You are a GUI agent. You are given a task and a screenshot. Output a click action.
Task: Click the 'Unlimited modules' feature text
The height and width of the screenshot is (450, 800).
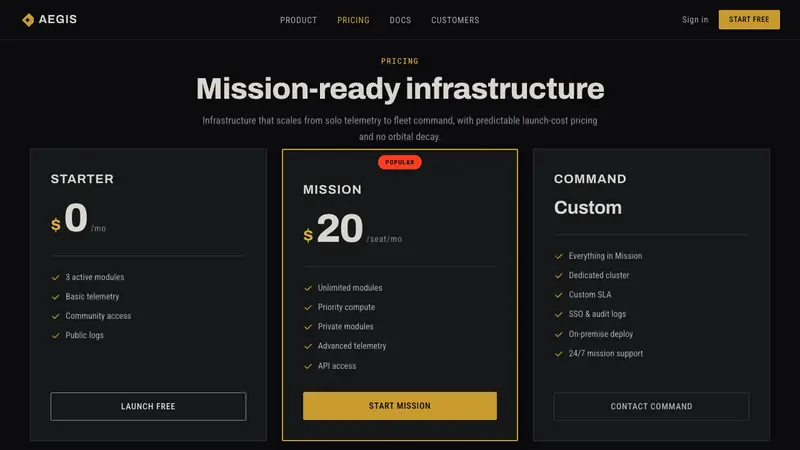click(350, 288)
